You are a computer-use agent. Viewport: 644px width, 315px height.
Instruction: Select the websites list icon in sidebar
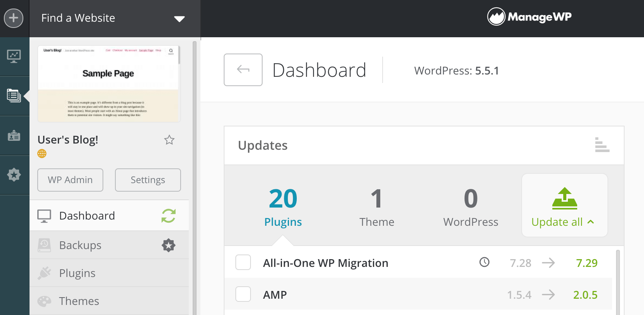click(x=14, y=96)
